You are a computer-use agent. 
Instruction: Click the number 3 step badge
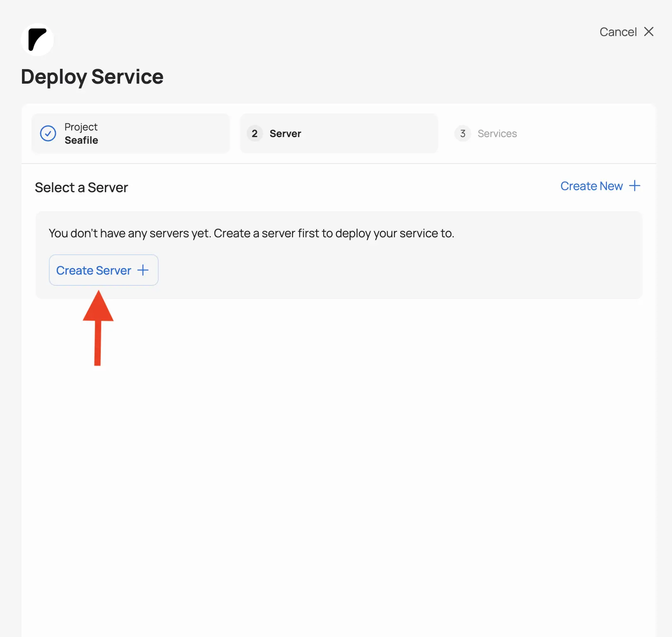[x=463, y=133]
